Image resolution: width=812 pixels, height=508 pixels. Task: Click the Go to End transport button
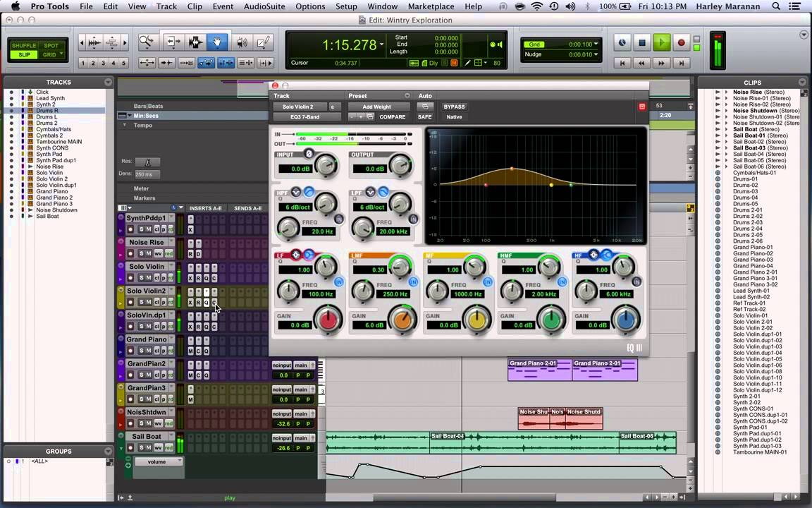tap(682, 63)
